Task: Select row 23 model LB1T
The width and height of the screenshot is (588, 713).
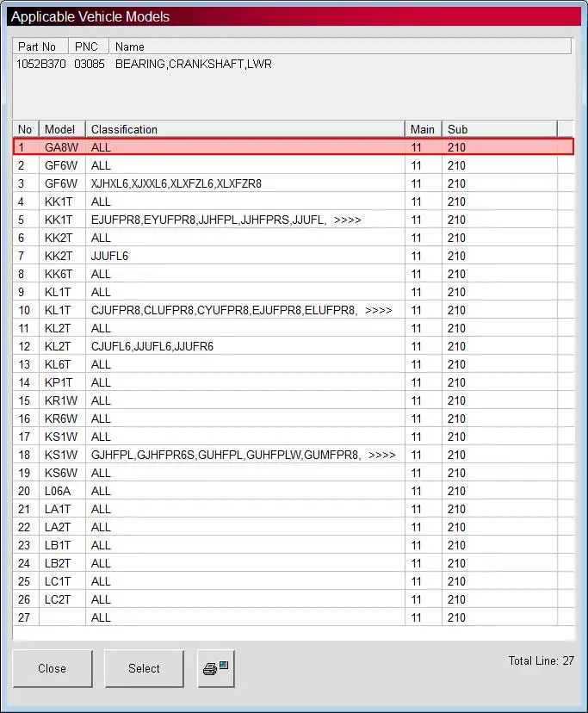Action: (x=294, y=545)
